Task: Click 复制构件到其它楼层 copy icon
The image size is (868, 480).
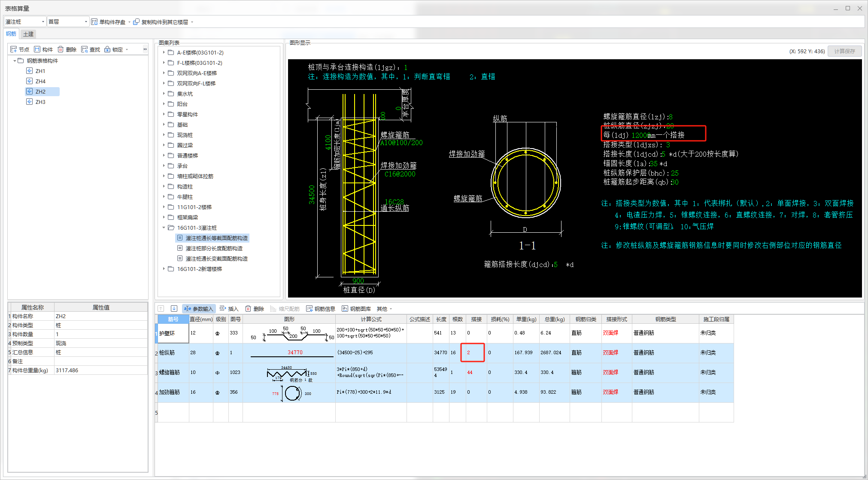Action: (x=137, y=21)
